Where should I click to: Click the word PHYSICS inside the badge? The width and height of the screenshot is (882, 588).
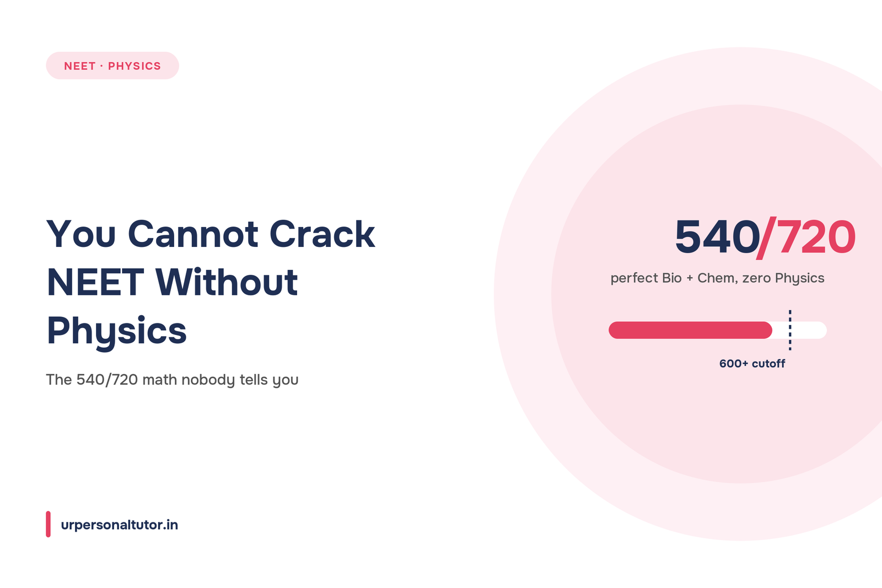[x=135, y=66]
